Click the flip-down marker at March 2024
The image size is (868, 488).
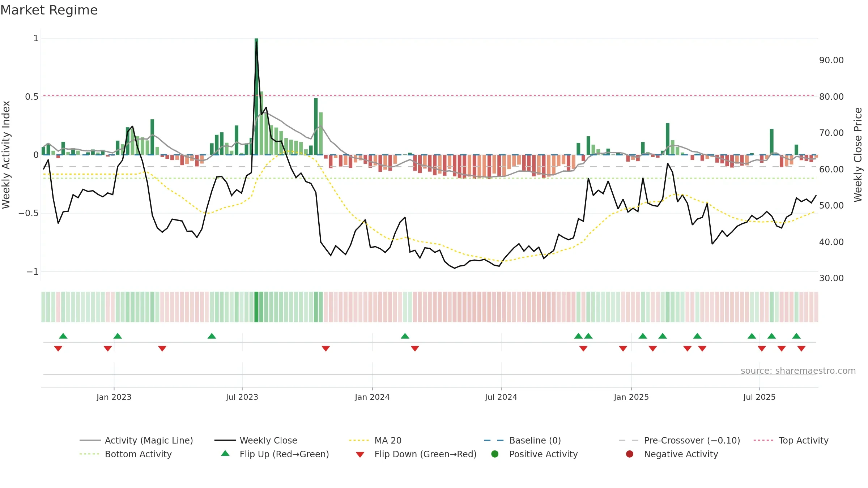click(415, 348)
